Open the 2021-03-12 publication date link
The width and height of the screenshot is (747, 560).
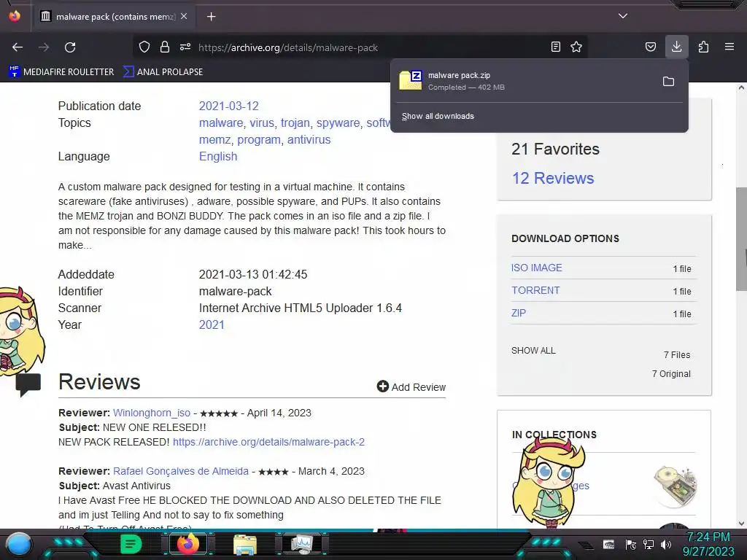tap(228, 106)
